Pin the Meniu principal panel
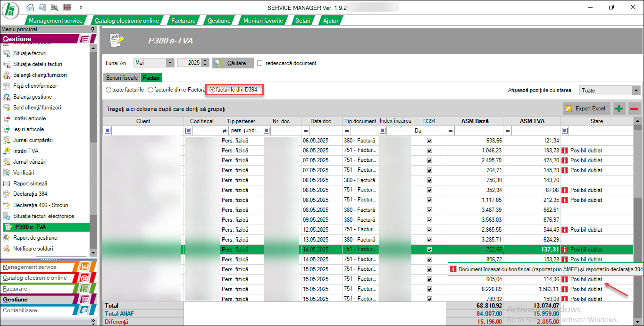Viewport: 644px width, 326px height. coord(92,29)
